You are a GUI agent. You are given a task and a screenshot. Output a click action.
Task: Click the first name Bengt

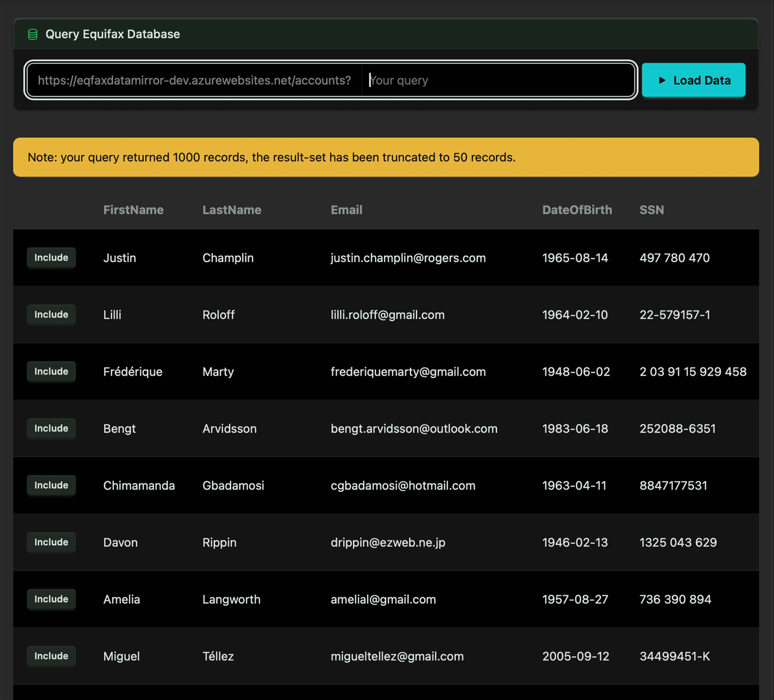[x=120, y=428]
